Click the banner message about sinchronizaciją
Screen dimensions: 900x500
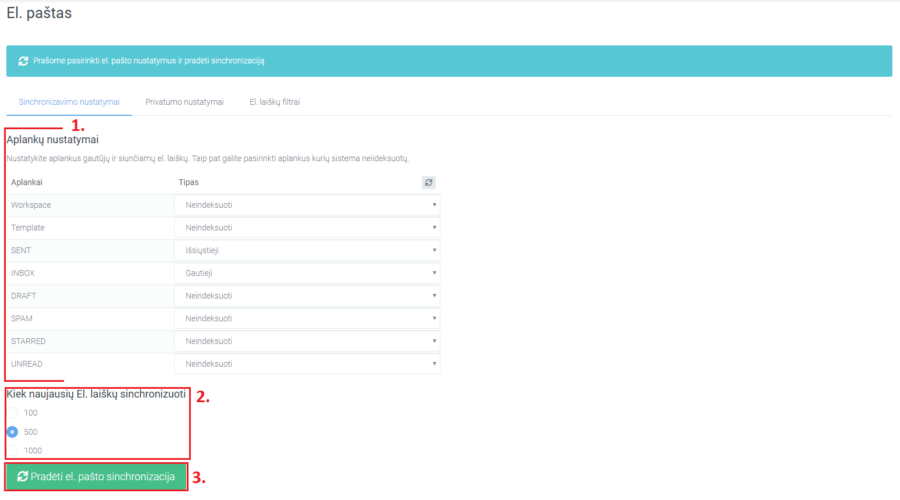149,61
